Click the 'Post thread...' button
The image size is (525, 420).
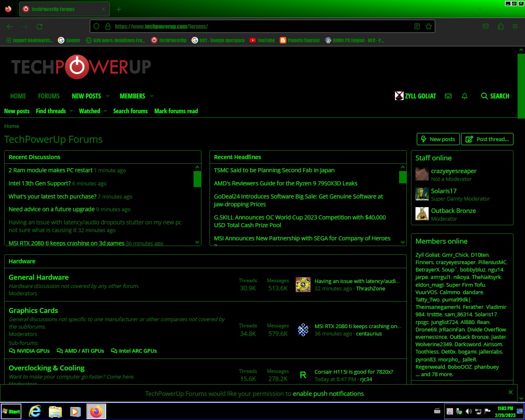tap(487, 139)
